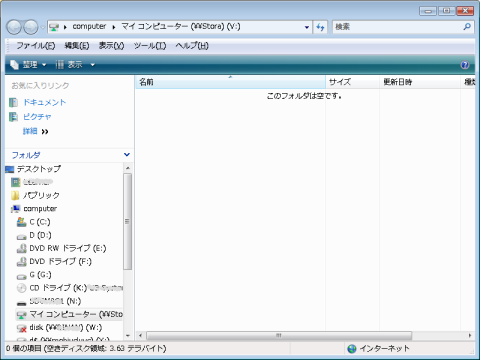Viewport: 480px width, 360px height.
Task: Click file list horizontal scrollbar right arrow
Action: tap(470, 335)
